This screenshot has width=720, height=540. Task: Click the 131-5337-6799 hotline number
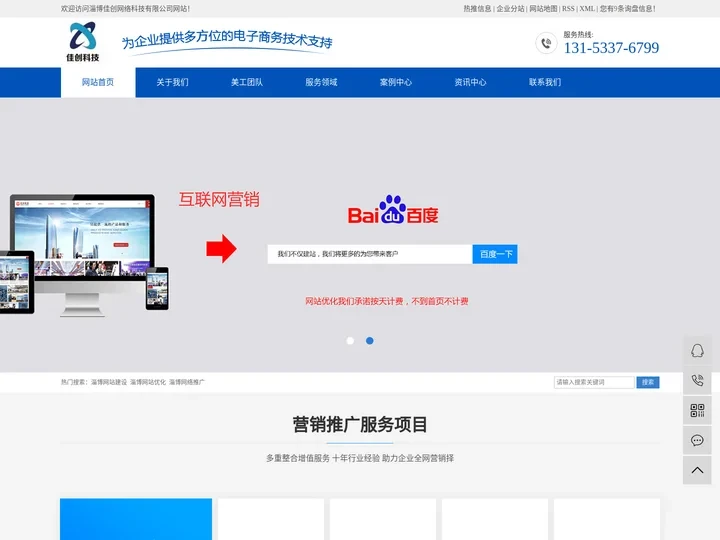click(611, 48)
